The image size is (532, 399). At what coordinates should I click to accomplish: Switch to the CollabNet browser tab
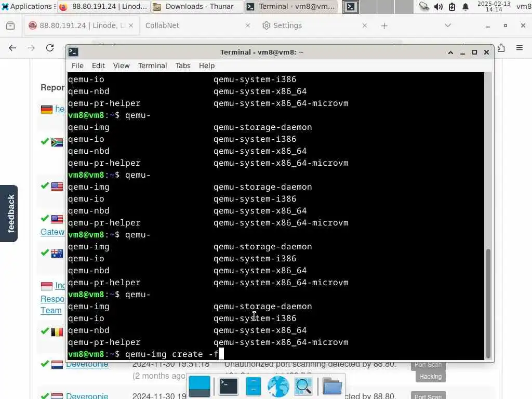point(162,25)
